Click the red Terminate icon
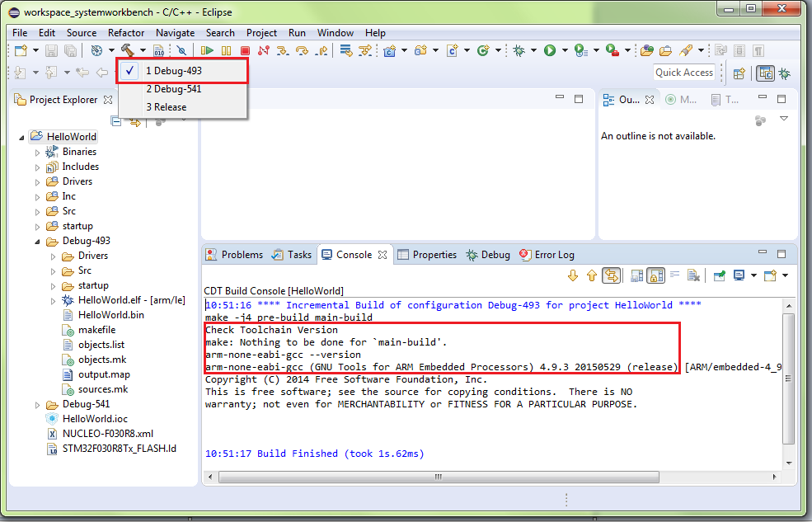Screen dimensions: 812x522 [245, 50]
